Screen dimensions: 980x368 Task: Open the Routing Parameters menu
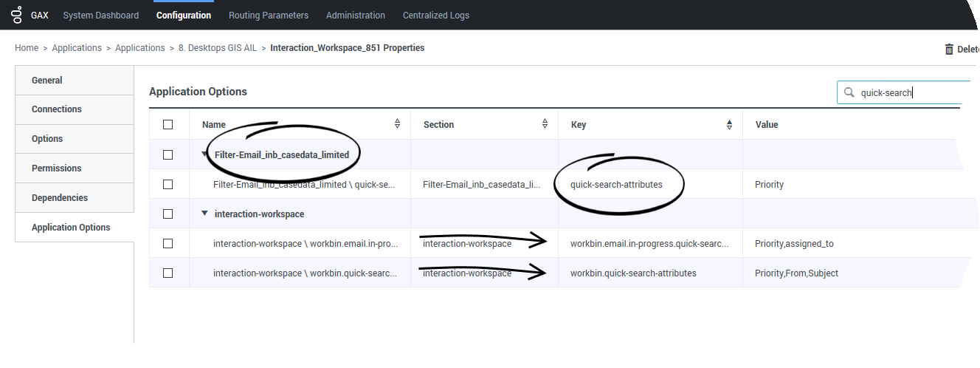pos(268,16)
